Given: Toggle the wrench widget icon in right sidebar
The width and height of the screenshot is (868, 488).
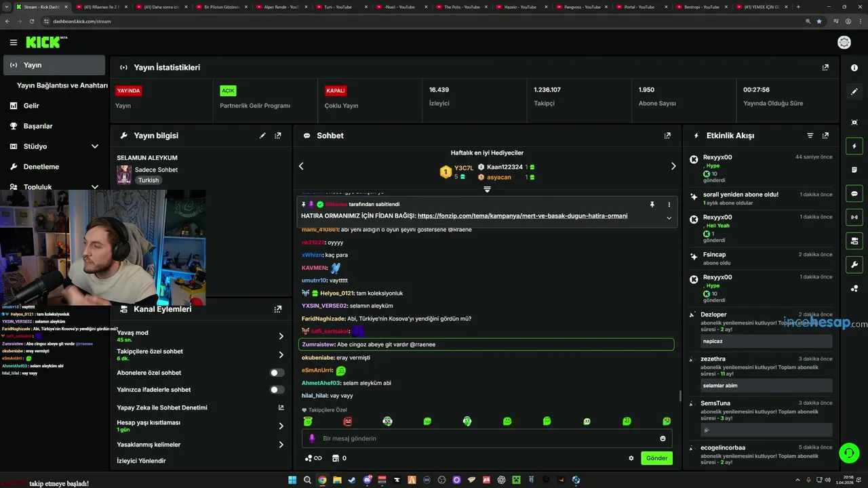Looking at the screenshot, I should click(x=854, y=264).
